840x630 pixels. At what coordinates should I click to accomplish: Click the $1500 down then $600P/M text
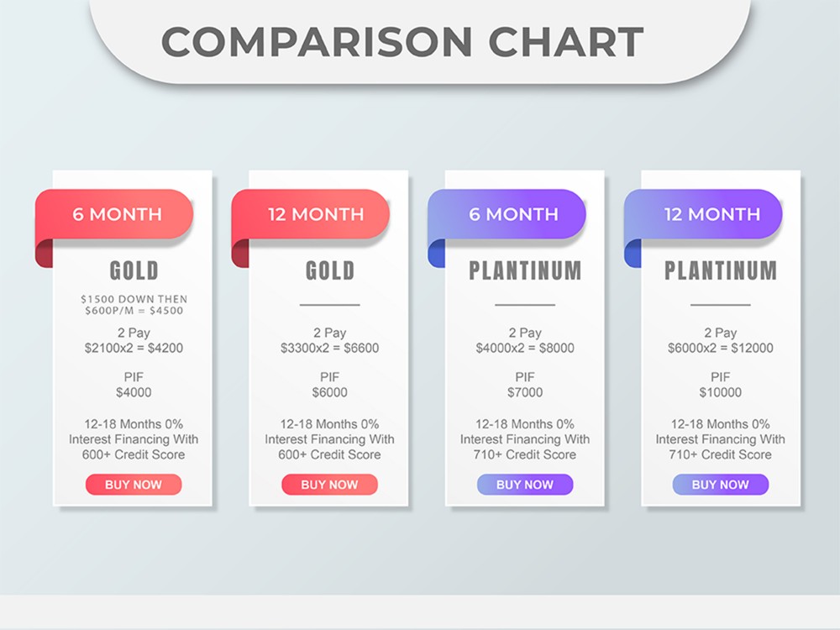[x=134, y=305]
